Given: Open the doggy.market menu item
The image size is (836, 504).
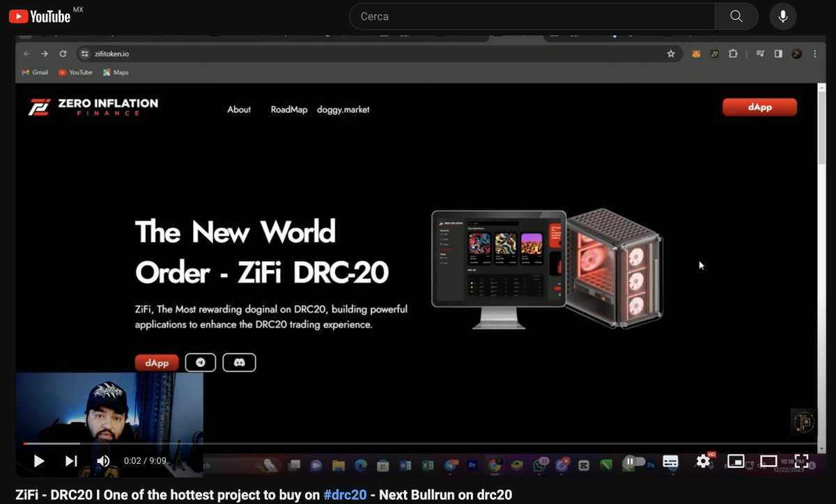Looking at the screenshot, I should 343,109.
